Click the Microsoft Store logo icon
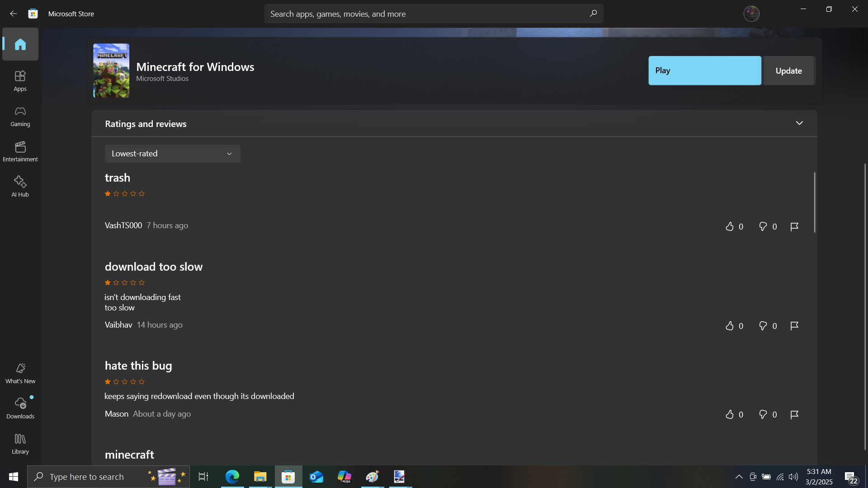The height and width of the screenshot is (488, 868). (x=33, y=14)
